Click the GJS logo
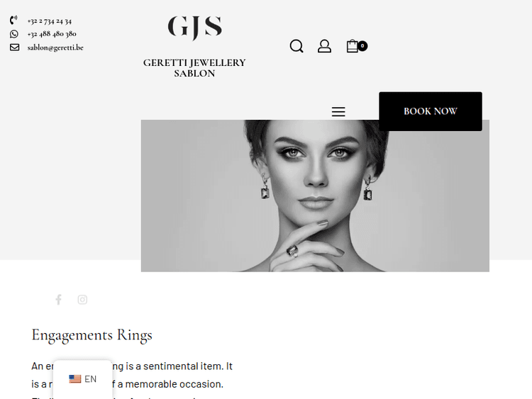This screenshot has height=399, width=532. tap(195, 28)
